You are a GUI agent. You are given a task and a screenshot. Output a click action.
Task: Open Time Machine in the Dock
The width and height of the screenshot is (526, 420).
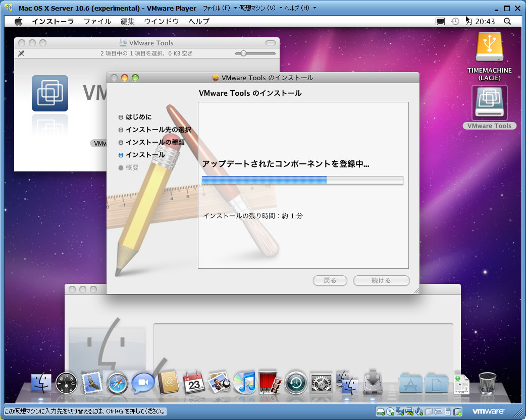pos(296,384)
